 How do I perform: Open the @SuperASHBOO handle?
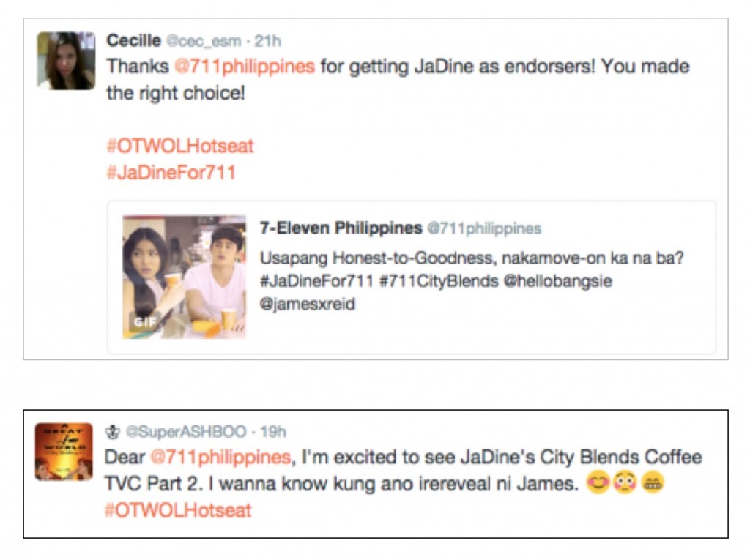(x=186, y=432)
